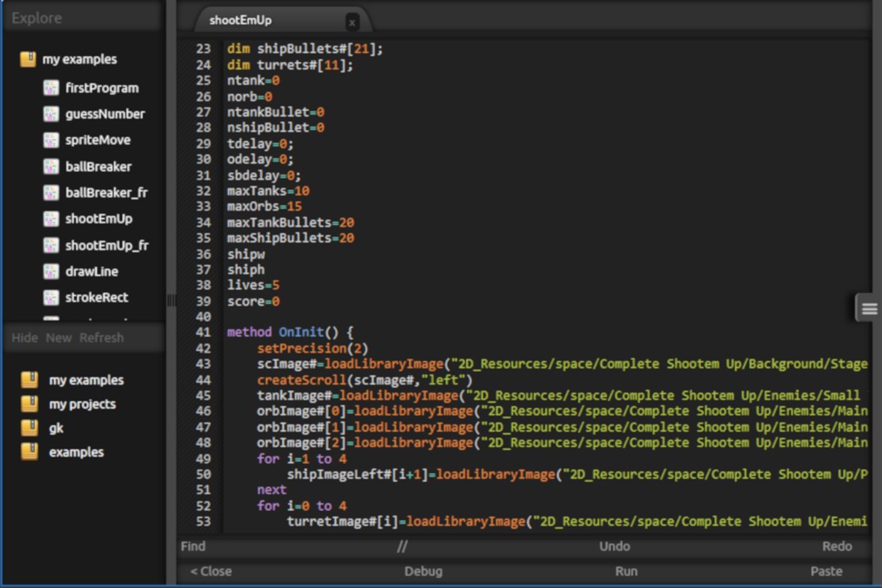The width and height of the screenshot is (882, 588).
Task: Click on dim shipBullets#[21]; line
Action: 305,49
